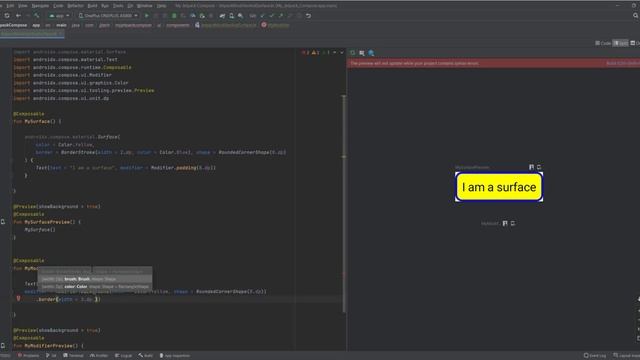Open the Window menu

click(x=144, y=6)
